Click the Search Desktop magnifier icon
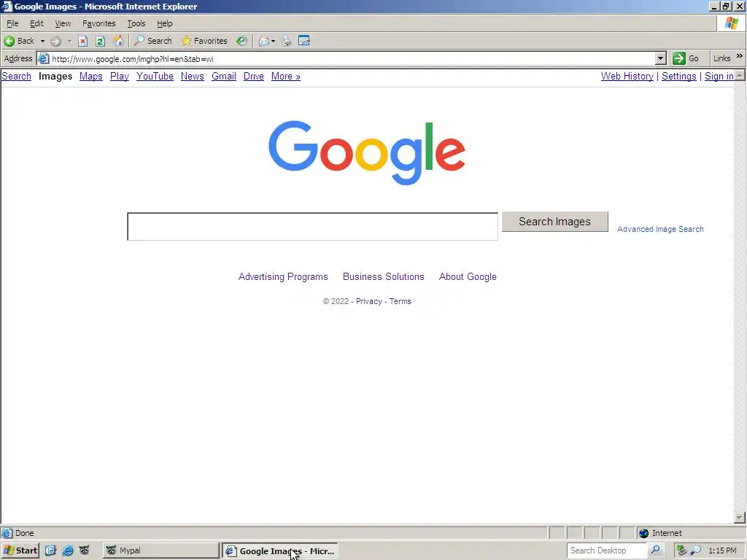Image resolution: width=747 pixels, height=560 pixels. [x=656, y=550]
